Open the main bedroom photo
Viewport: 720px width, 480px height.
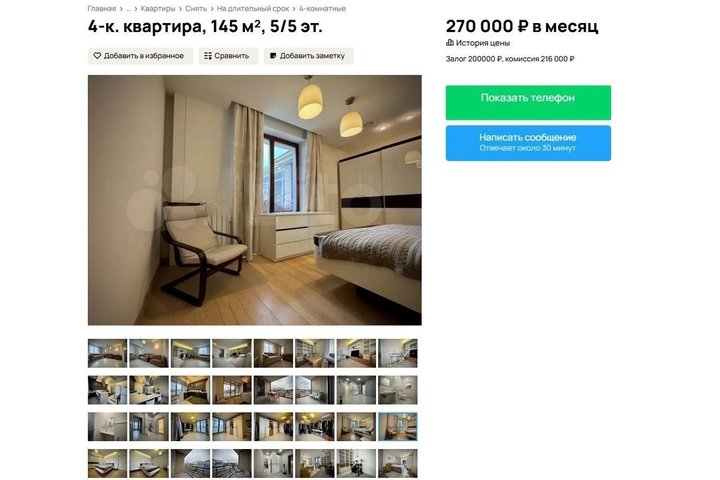[x=254, y=200]
